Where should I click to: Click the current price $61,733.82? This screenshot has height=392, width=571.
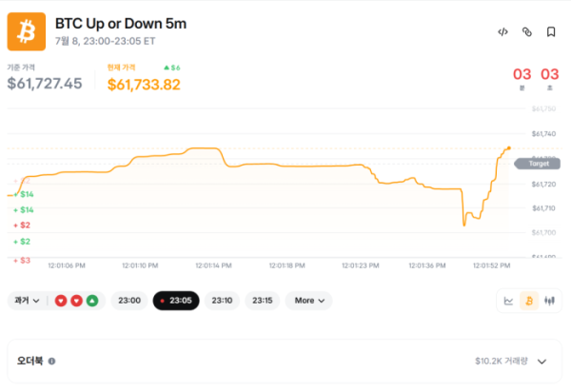click(144, 85)
